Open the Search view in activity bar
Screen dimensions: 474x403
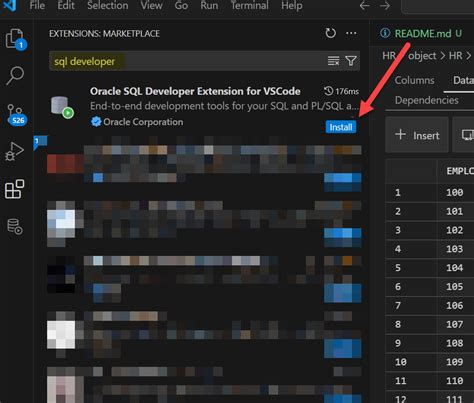[15, 76]
